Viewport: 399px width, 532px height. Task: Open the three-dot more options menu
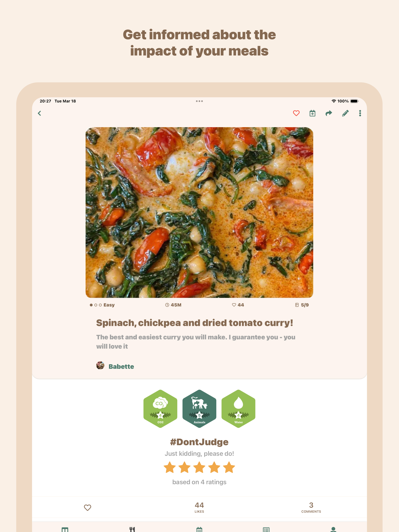coord(360,113)
